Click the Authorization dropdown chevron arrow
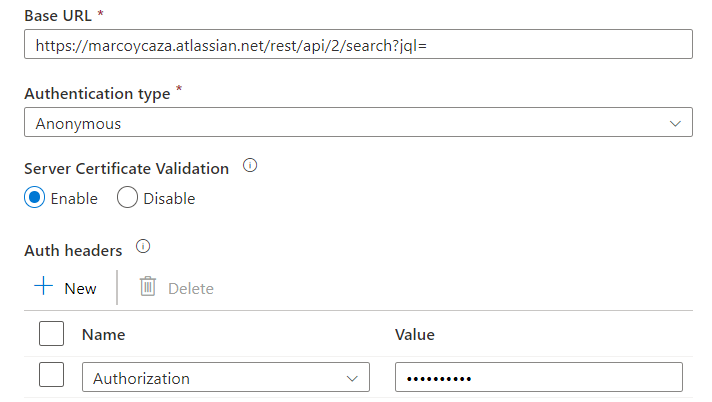 (x=352, y=378)
